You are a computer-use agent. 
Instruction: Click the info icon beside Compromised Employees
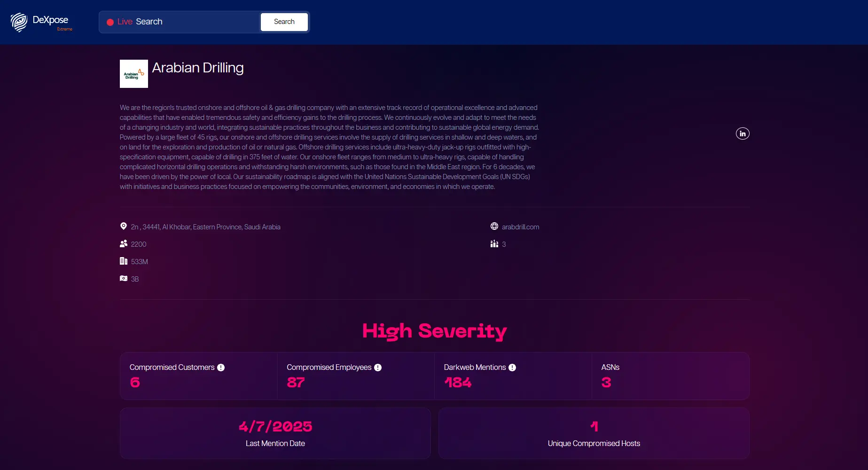click(x=378, y=368)
